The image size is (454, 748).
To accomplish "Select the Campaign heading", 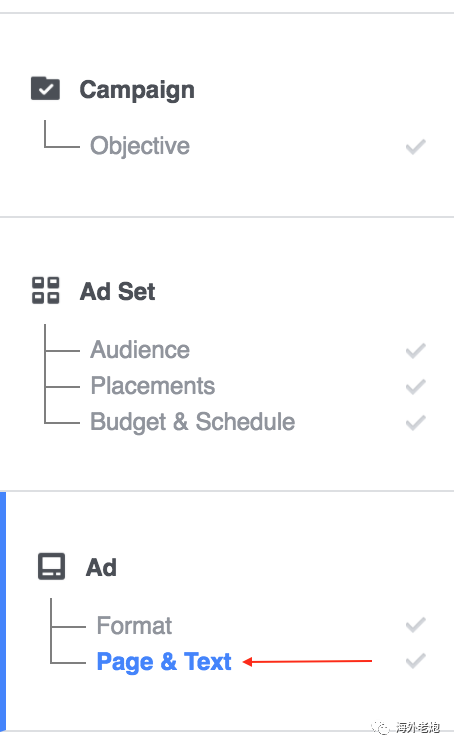I will (x=137, y=90).
